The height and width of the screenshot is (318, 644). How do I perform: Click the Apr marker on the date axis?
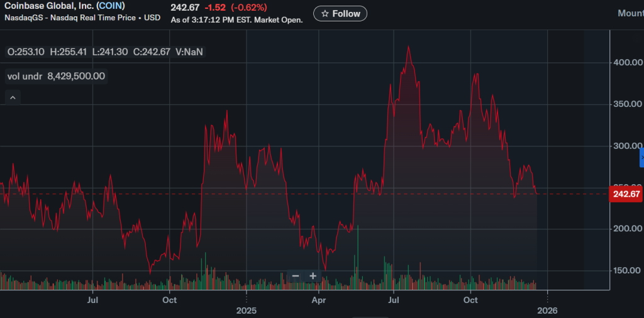(x=319, y=300)
